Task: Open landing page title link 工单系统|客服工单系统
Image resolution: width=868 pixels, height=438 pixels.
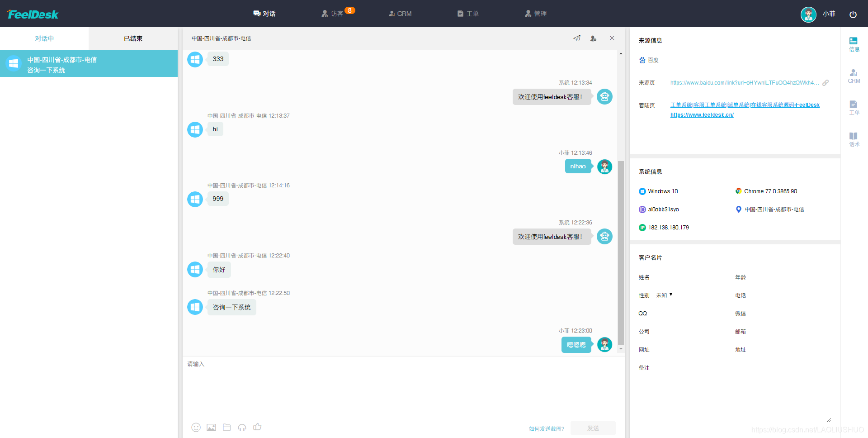Action: point(745,105)
